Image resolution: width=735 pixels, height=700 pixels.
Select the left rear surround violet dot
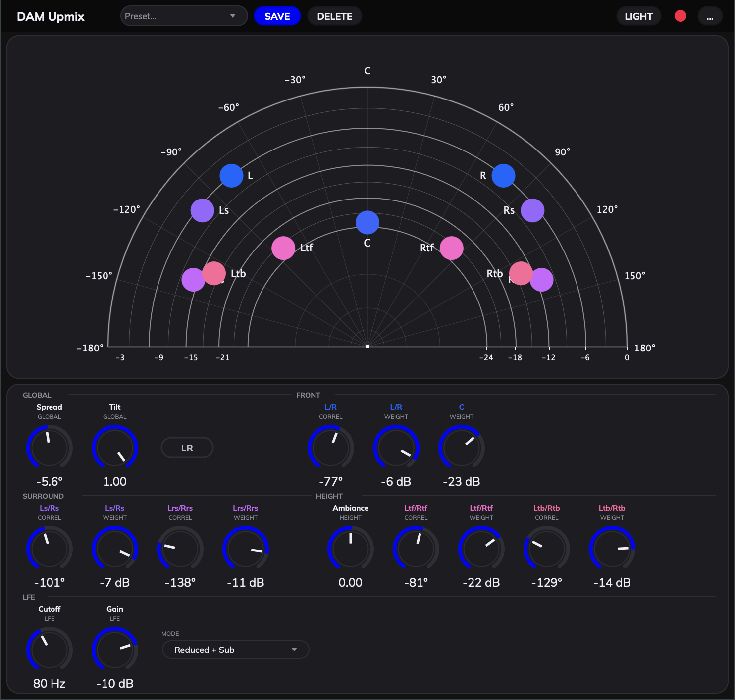pyautogui.click(x=192, y=280)
